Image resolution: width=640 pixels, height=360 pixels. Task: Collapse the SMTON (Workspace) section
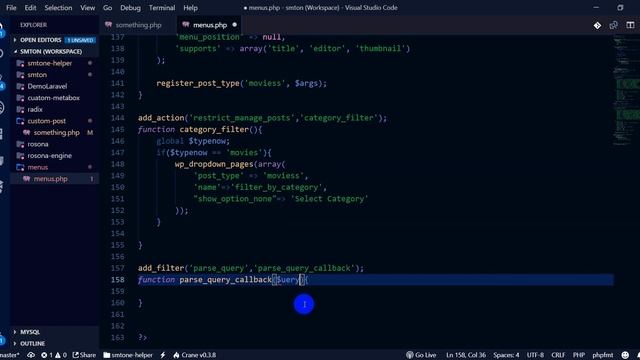pos(54,51)
